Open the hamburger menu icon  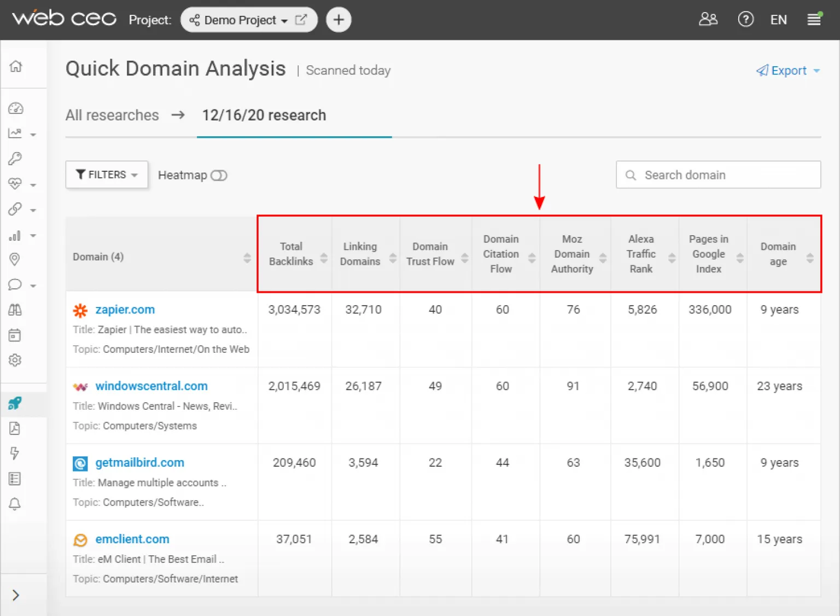coord(814,19)
